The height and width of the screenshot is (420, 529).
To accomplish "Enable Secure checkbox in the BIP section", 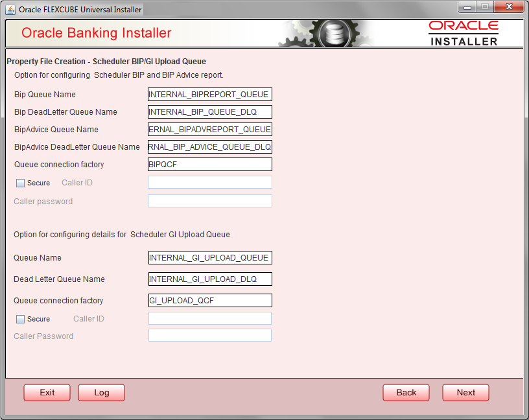I will 20,183.
